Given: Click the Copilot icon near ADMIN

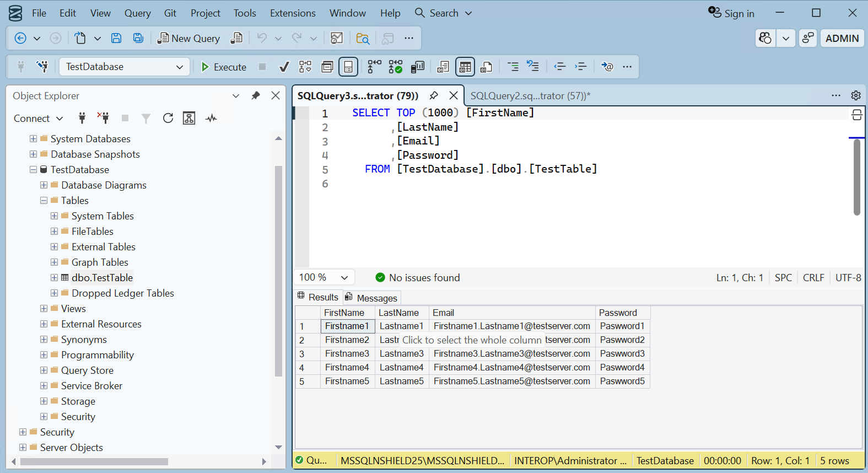Looking at the screenshot, I should [765, 38].
